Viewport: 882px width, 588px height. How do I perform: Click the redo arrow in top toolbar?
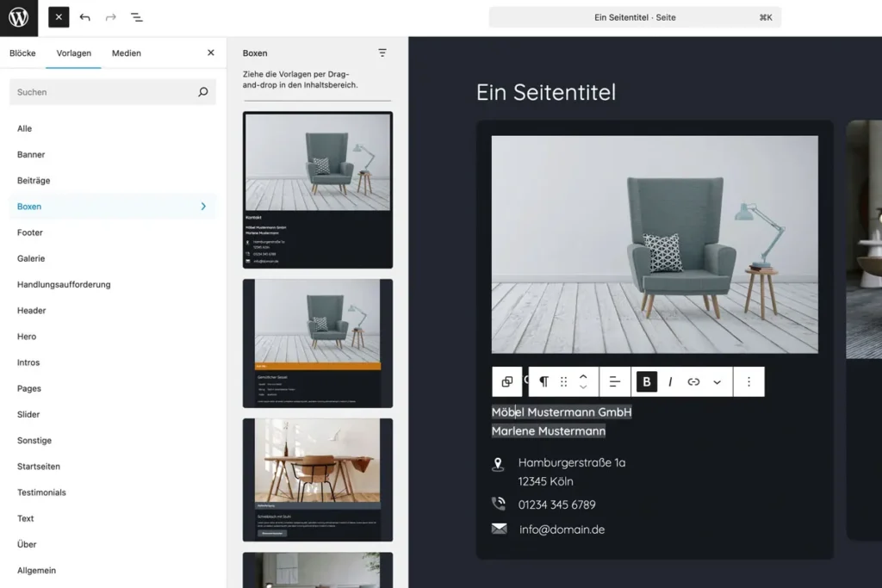point(110,17)
